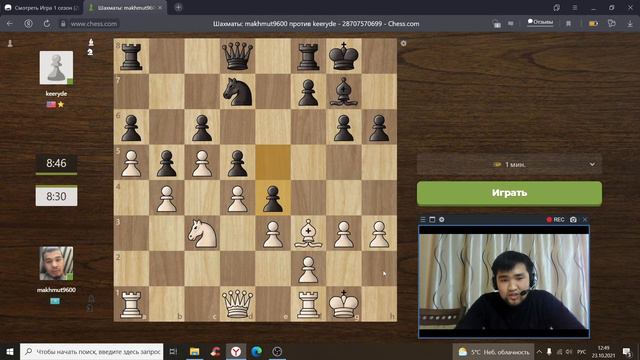Image resolution: width=640 pixels, height=360 pixels.
Task: Click the battery saver icon in toolbar
Action: [x=593, y=24]
